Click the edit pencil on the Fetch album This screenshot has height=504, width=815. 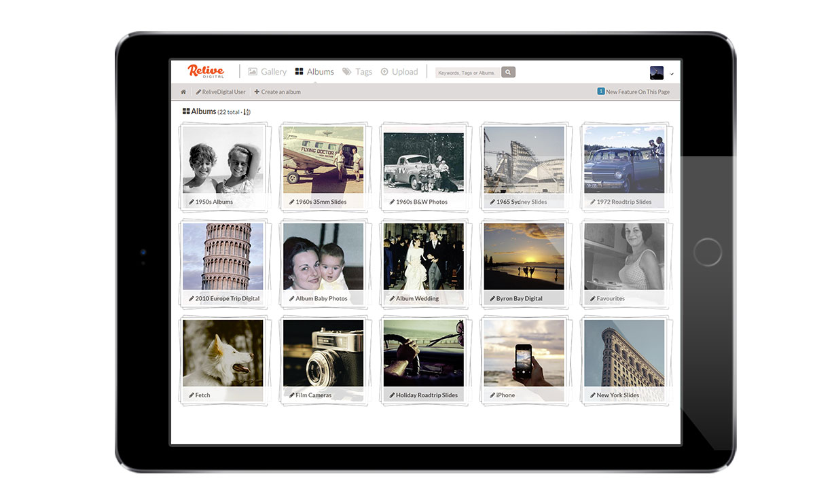191,395
